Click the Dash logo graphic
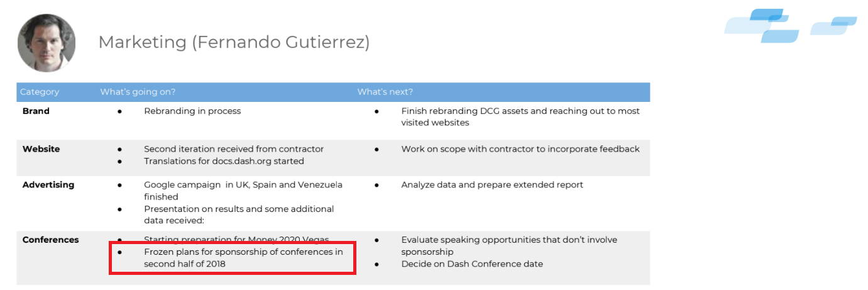The height and width of the screenshot is (290, 868). point(791,26)
